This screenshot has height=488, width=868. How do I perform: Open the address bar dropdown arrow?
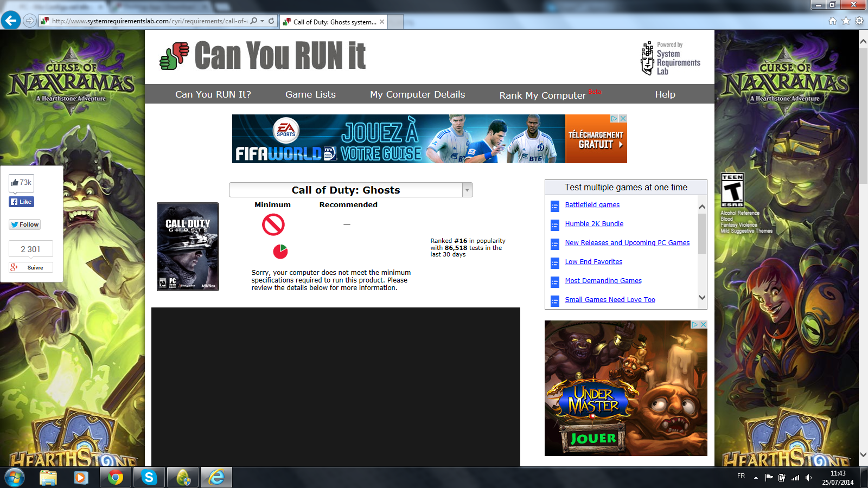pos(263,21)
